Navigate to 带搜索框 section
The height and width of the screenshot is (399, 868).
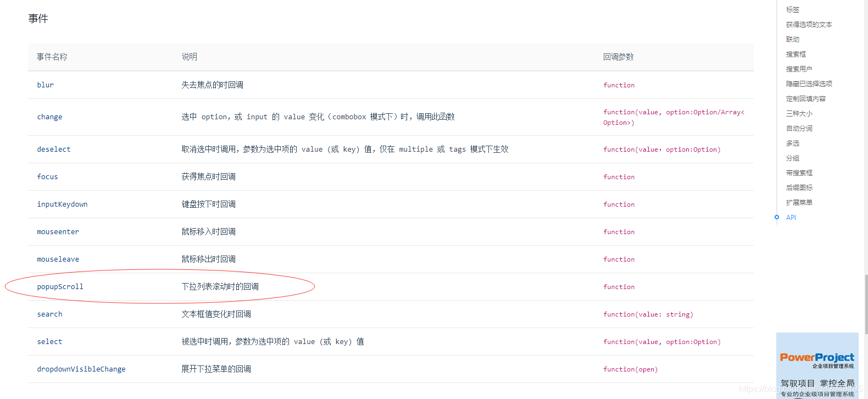(x=799, y=173)
